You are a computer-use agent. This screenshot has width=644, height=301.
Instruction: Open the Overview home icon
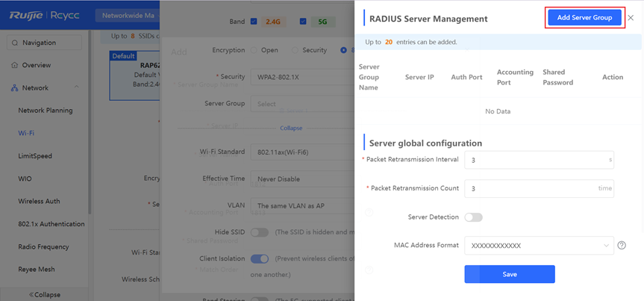(15, 65)
